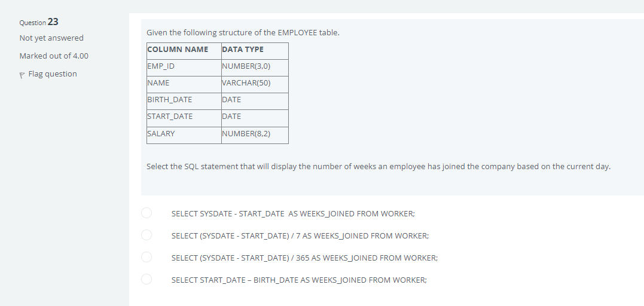Screen dimensions: 644x306
Task: Click the answer text containing '/ 365 AS WEEKS_JOINED'
Action: (x=305, y=258)
